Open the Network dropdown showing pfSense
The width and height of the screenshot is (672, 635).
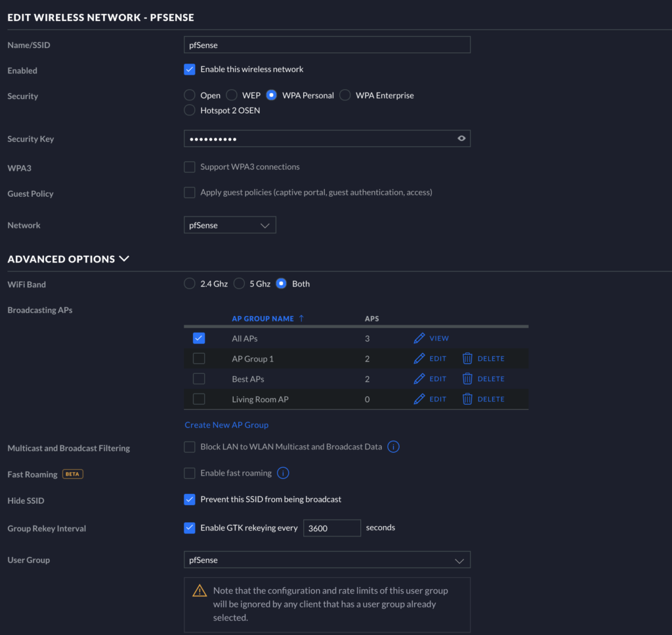230,225
